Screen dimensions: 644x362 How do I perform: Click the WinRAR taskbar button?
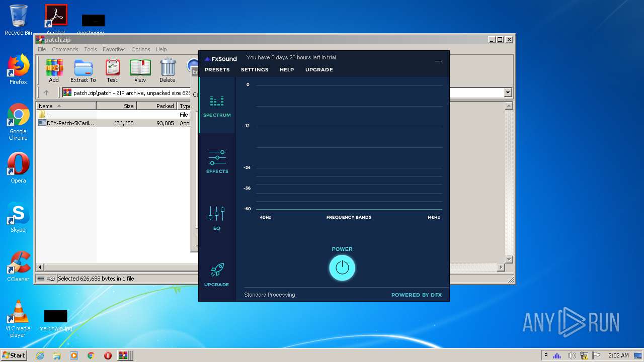[125, 355]
